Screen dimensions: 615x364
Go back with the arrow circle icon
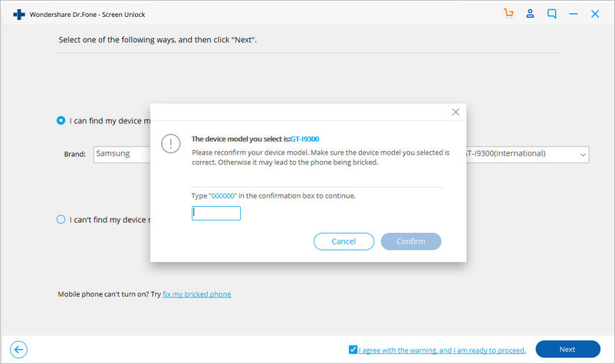[19, 349]
